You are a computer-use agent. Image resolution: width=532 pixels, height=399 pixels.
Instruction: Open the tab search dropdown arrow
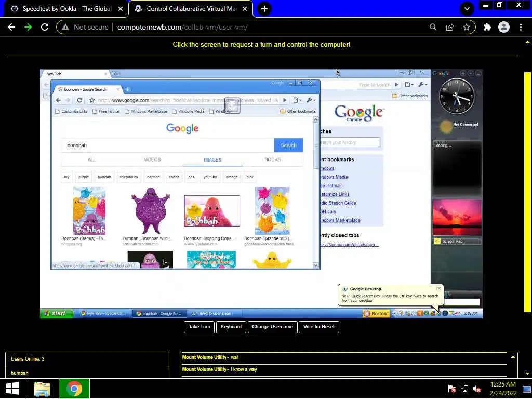[x=467, y=9]
